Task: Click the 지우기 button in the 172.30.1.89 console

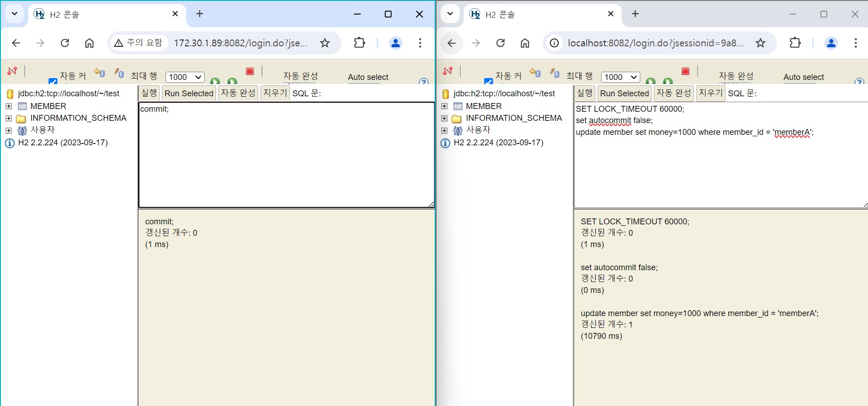Action: point(275,93)
